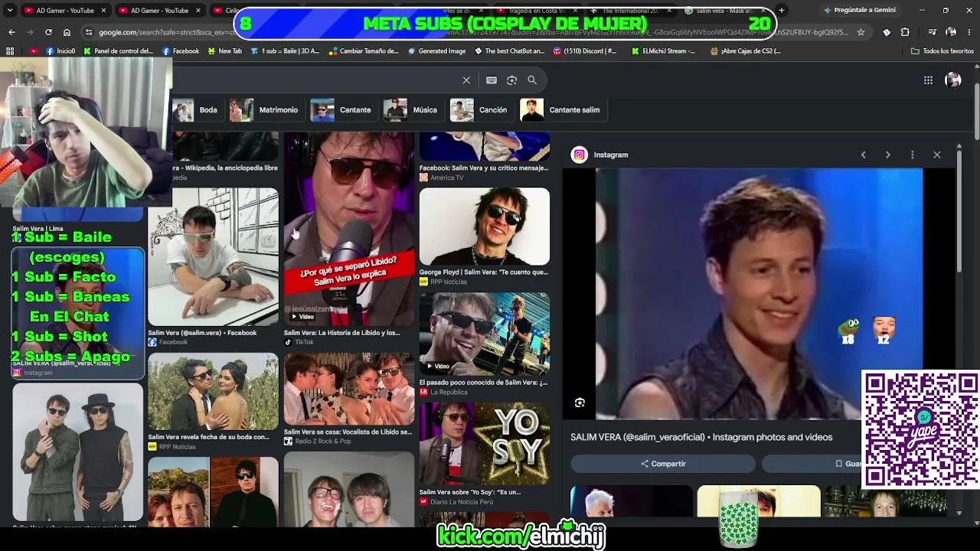Open Preguntale a Gemini button

pyautogui.click(x=859, y=11)
